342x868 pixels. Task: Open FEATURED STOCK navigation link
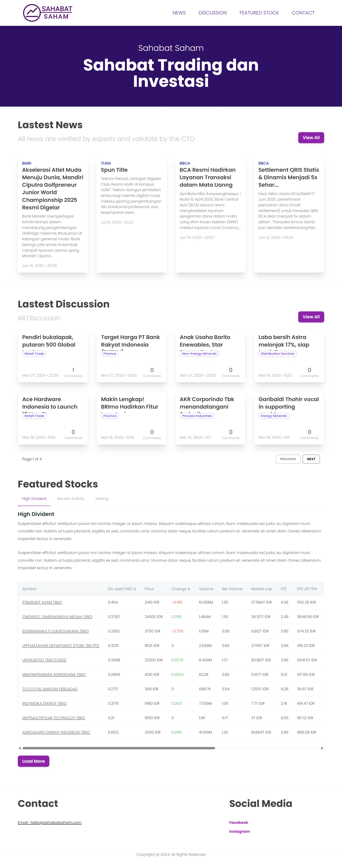click(x=259, y=13)
